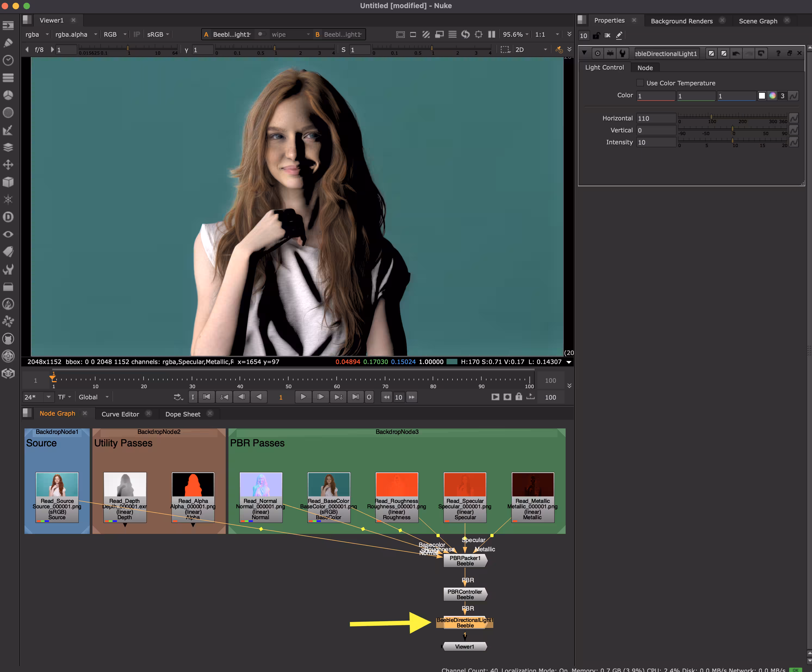Click the lock properties bin icon
The height and width of the screenshot is (672, 812).
click(596, 36)
